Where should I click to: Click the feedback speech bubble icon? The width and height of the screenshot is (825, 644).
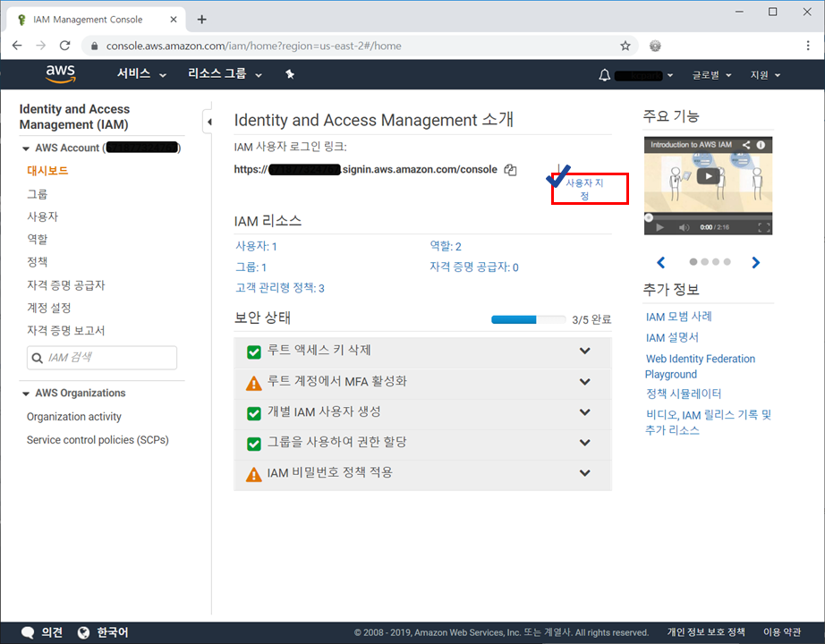click(x=28, y=632)
